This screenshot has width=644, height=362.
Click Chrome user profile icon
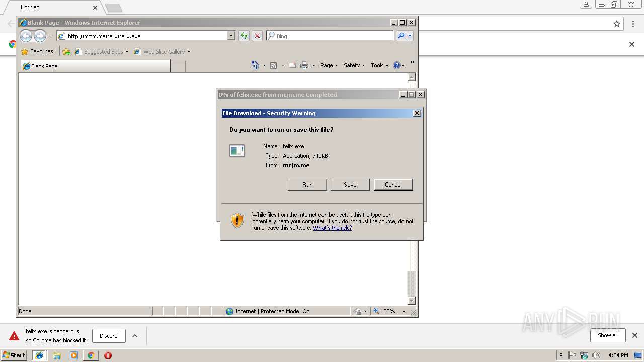coord(586,5)
